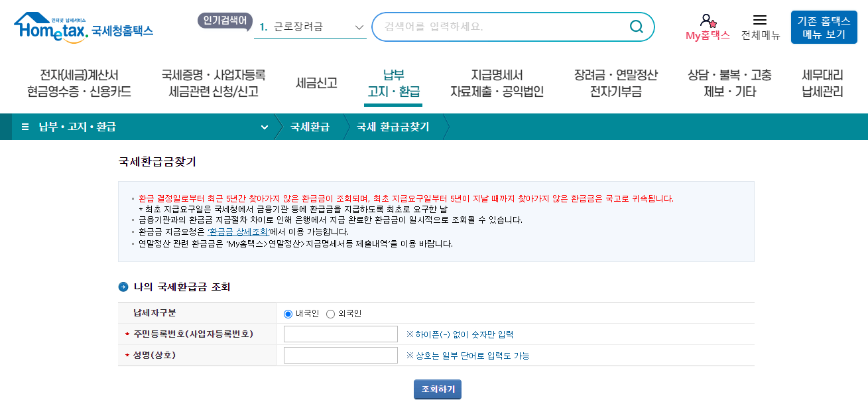Select 내국인 radio button
Viewport: 868px width, 408px height.
288,314
